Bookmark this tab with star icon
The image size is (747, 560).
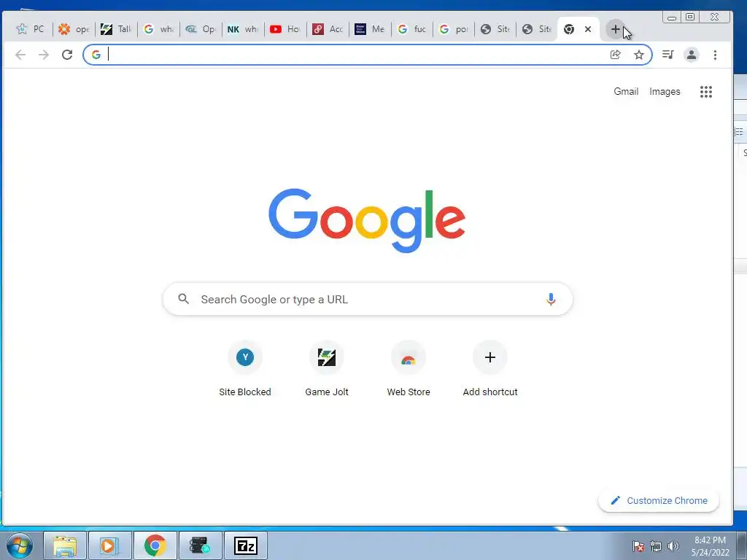(x=639, y=55)
